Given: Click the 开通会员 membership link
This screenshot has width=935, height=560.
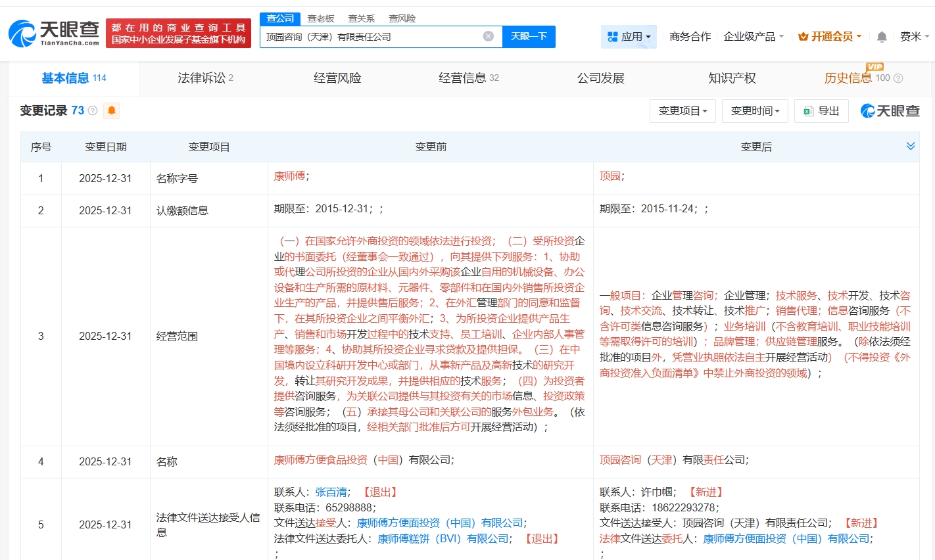Looking at the screenshot, I should pos(830,37).
